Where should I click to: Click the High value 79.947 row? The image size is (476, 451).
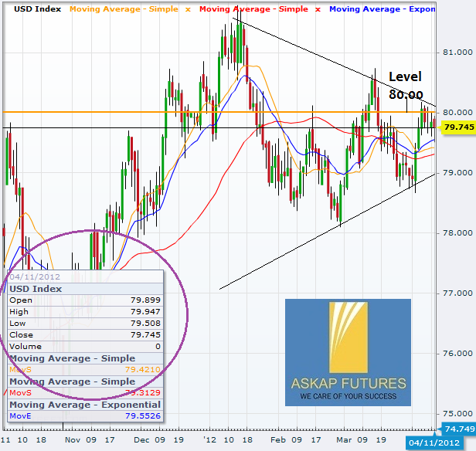pos(85,313)
